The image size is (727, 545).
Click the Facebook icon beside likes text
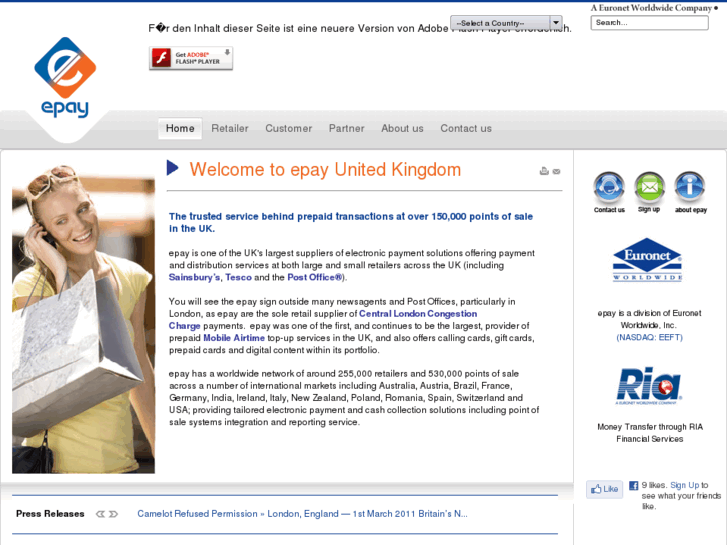click(633, 485)
